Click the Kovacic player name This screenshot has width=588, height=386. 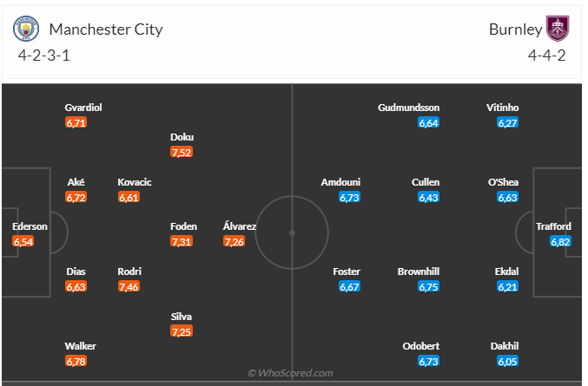135,182
